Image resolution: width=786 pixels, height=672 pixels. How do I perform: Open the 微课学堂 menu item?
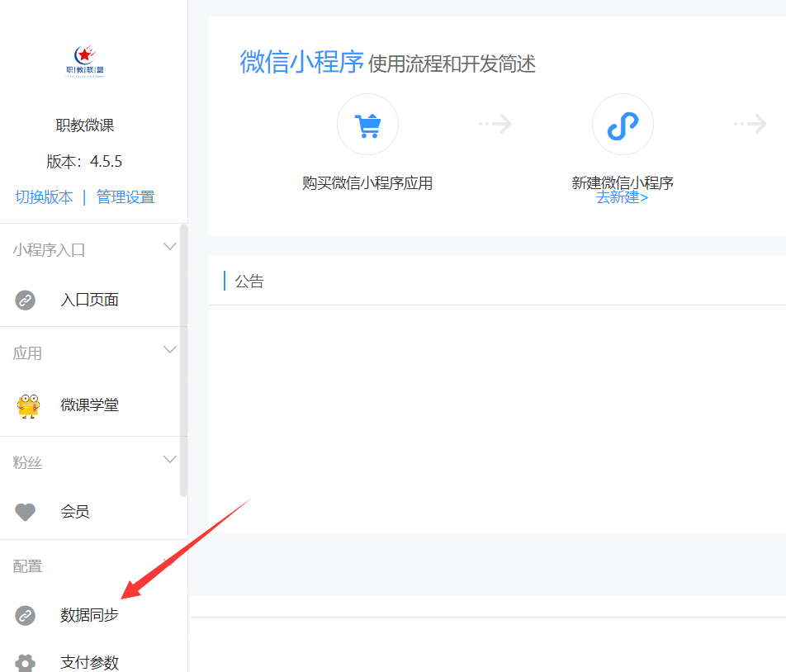90,405
